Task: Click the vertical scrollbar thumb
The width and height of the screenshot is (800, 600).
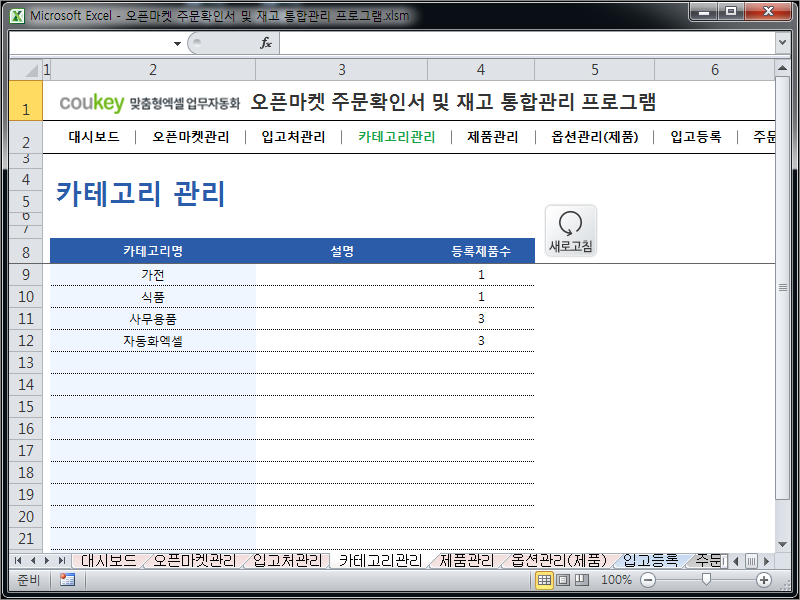Action: tap(782, 288)
